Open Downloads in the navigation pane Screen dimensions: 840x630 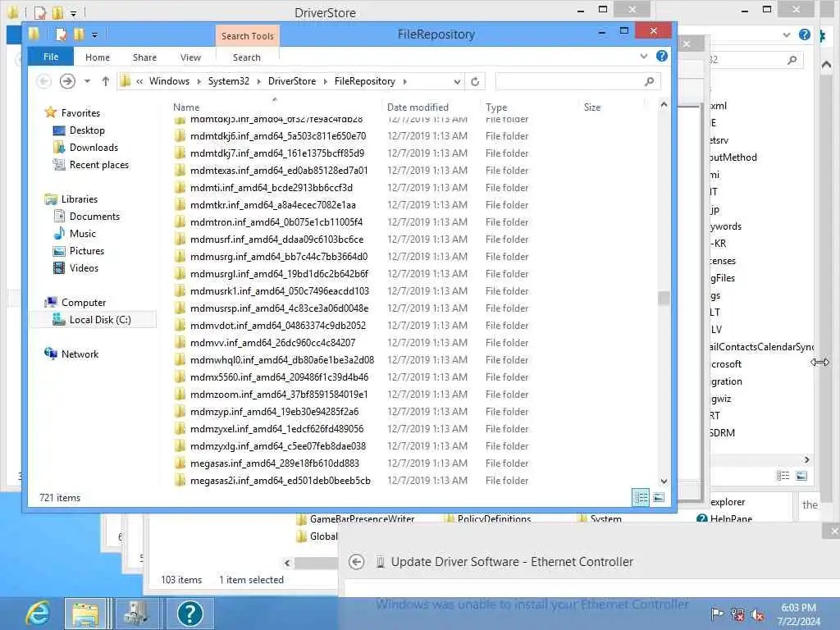pos(94,148)
